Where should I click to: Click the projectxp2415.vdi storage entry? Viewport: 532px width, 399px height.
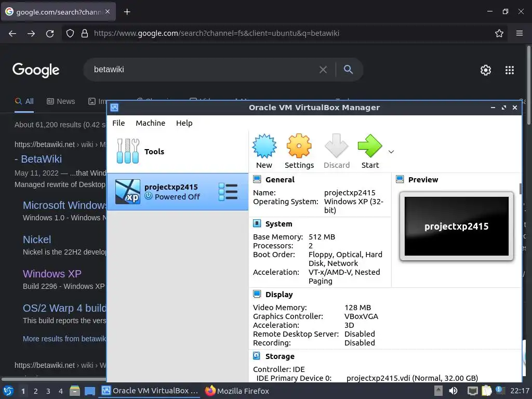pos(412,378)
